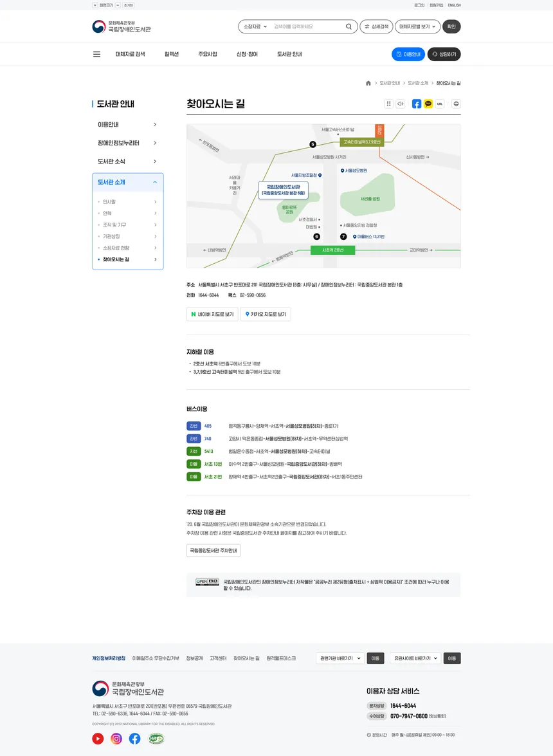Viewport: 553px width, 756px height.
Task: Click inside the search keyword input field
Action: [307, 26]
